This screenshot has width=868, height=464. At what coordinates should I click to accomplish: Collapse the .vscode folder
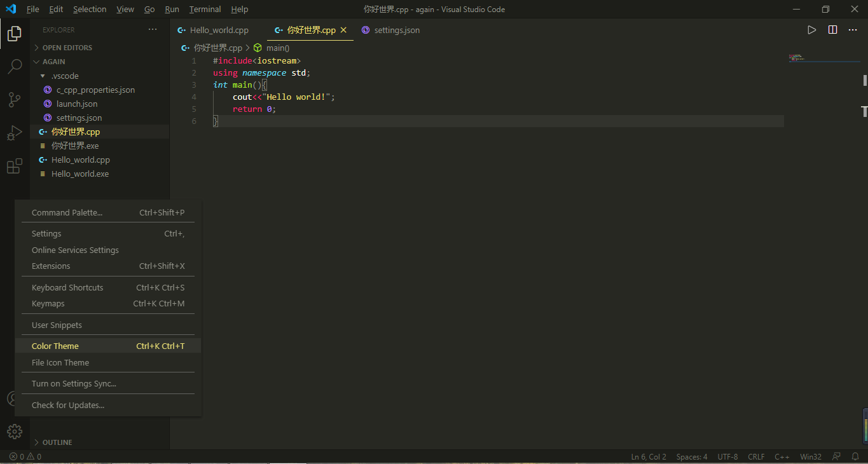point(65,76)
